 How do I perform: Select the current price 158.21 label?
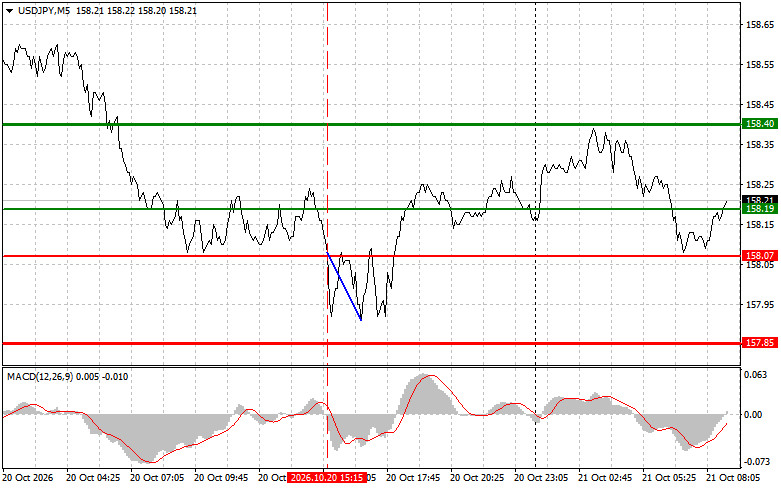[x=760, y=199]
